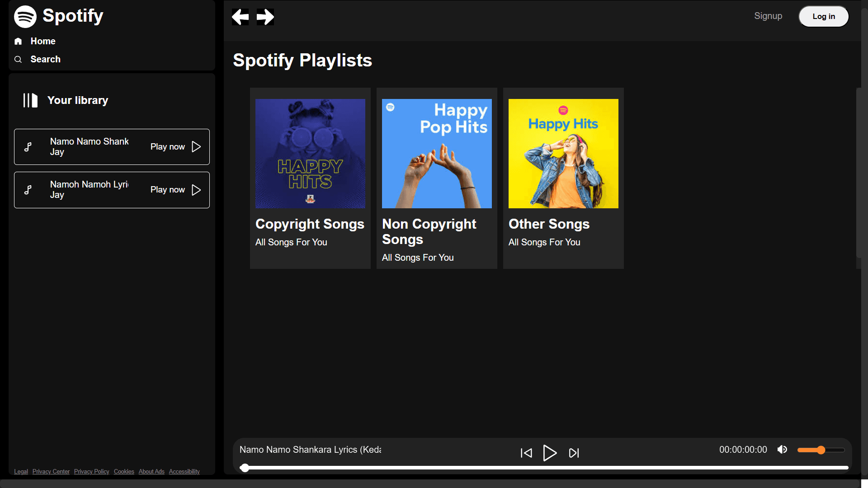Click the Signup link
This screenshot has height=488, width=868.
768,16
